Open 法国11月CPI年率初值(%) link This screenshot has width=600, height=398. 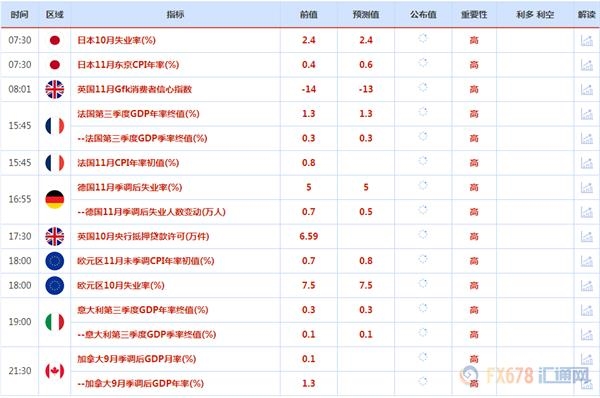tap(128, 163)
